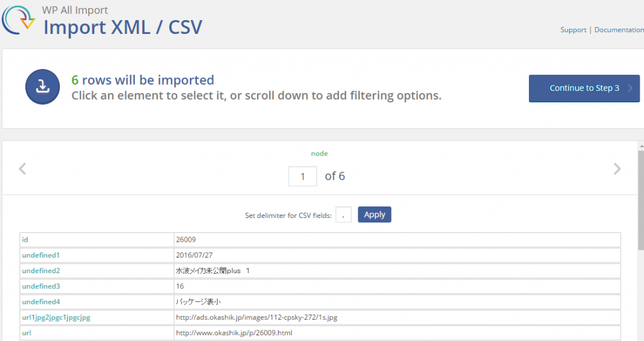Screen dimensions: 644x341
Task: Select the undefined2 field name
Action: pyautogui.click(x=41, y=271)
